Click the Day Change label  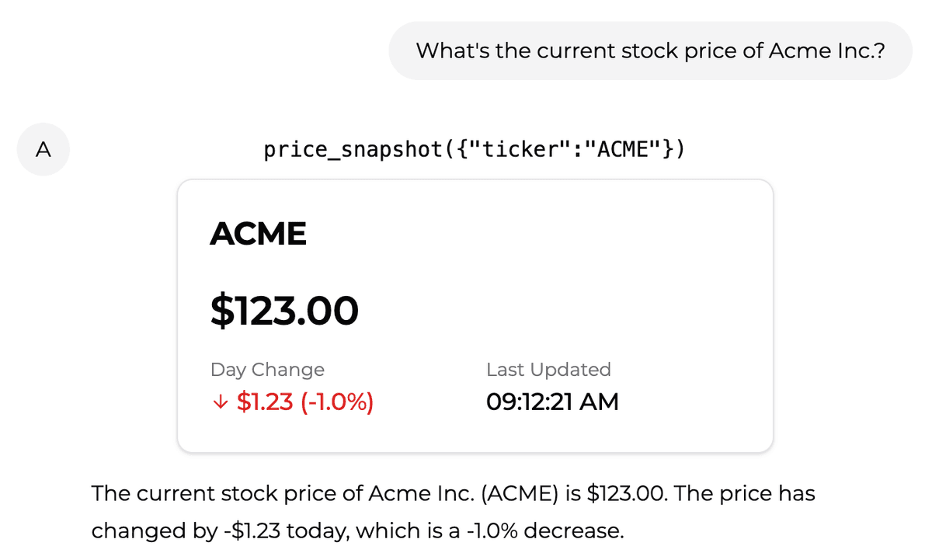coord(267,370)
